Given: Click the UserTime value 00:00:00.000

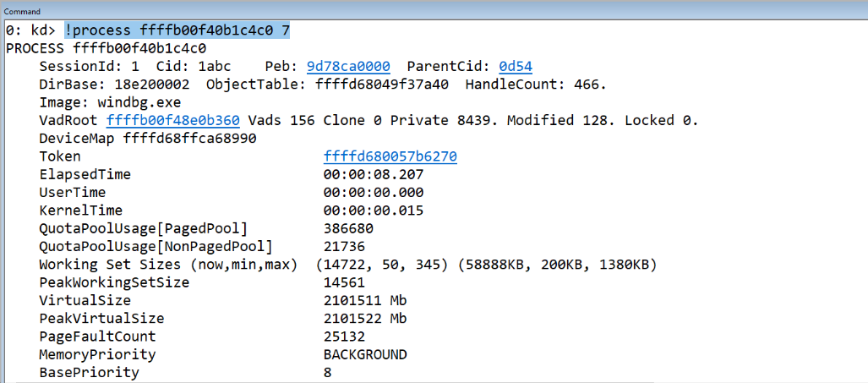Looking at the screenshot, I should coord(373,193).
